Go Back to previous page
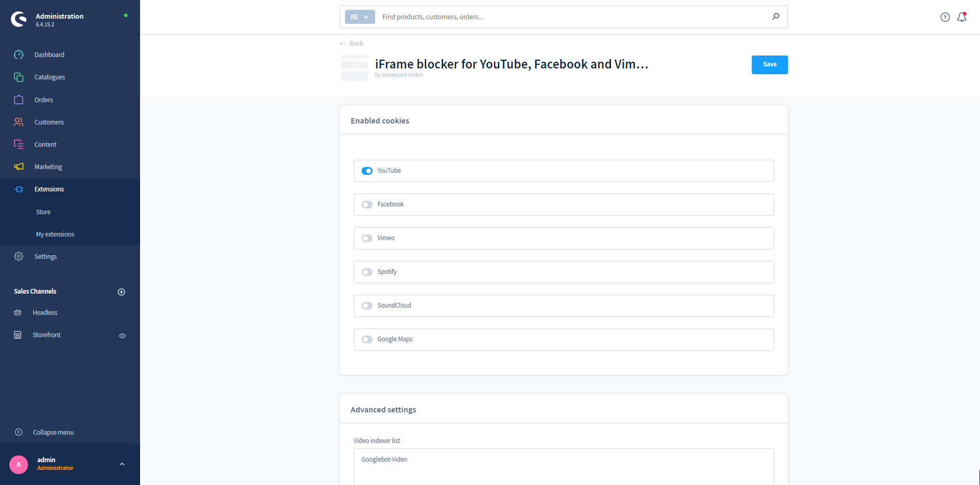 tap(356, 44)
